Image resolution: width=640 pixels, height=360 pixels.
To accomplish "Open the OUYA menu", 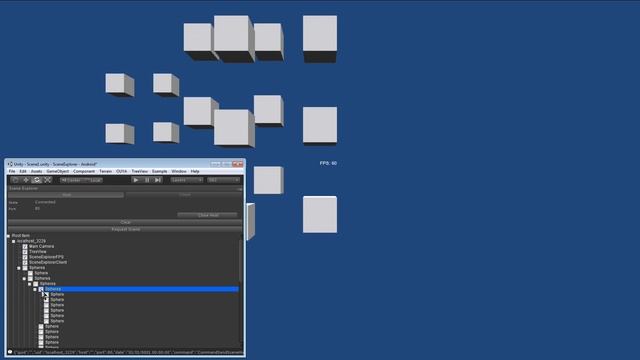I will pos(122,171).
